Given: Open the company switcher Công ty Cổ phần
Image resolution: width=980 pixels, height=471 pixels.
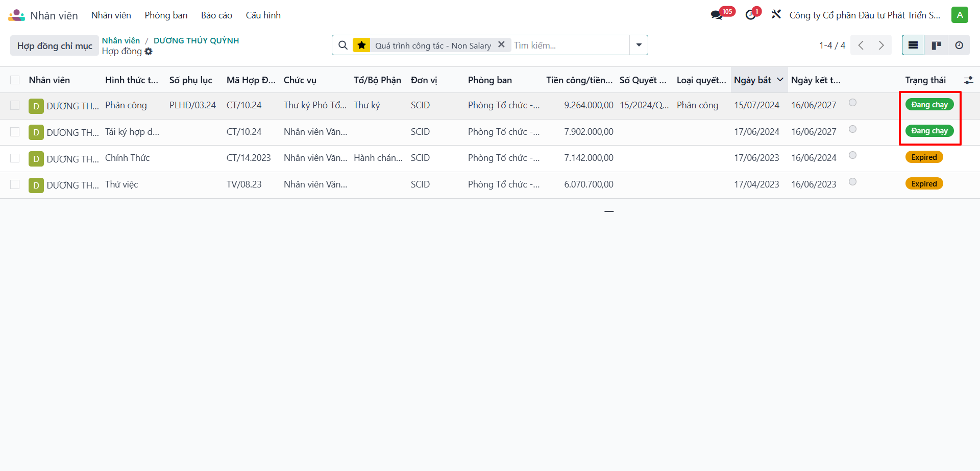Looking at the screenshot, I should pos(865,15).
